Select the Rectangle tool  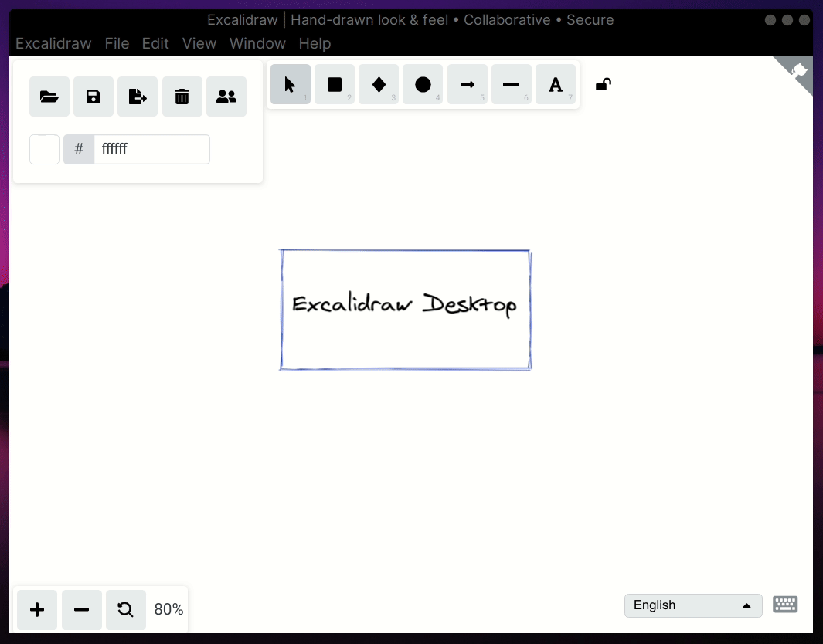(335, 85)
